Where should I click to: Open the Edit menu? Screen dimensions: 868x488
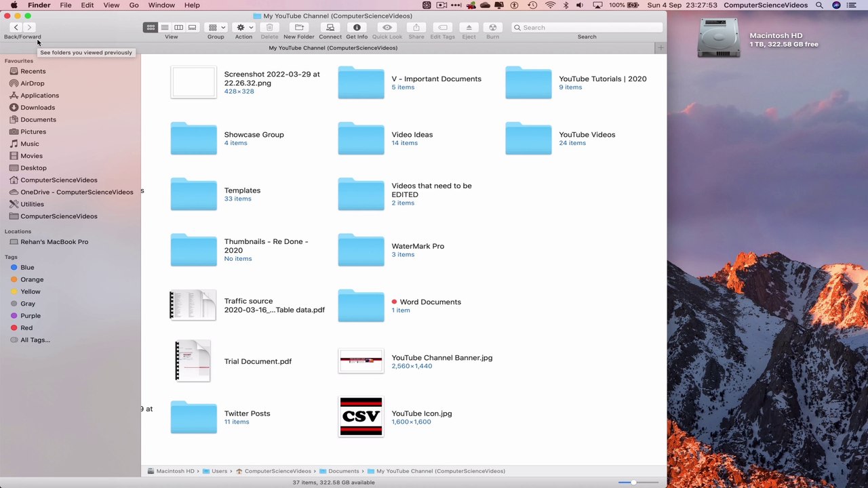tap(87, 5)
